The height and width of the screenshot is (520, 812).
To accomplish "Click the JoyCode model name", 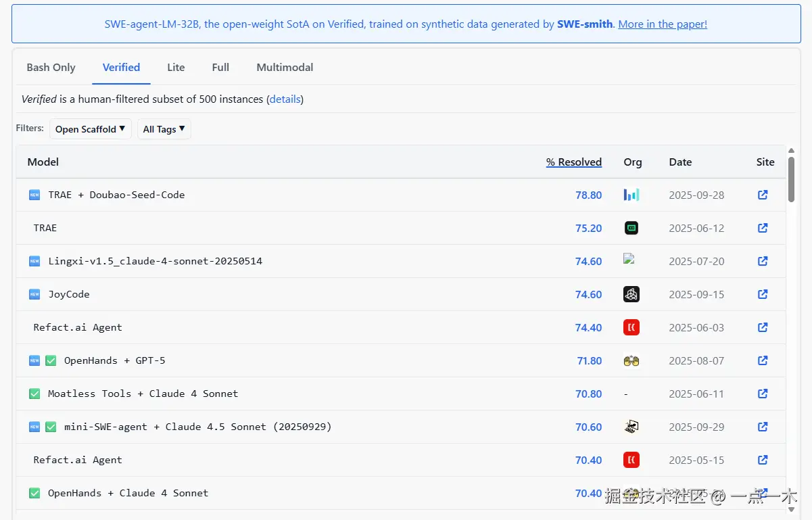I will (x=69, y=294).
